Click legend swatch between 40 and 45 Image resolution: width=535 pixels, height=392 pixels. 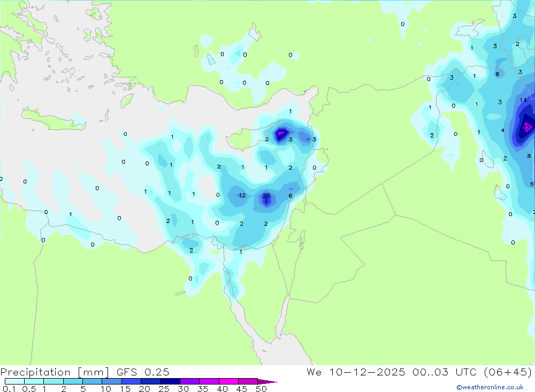pyautogui.click(x=228, y=381)
